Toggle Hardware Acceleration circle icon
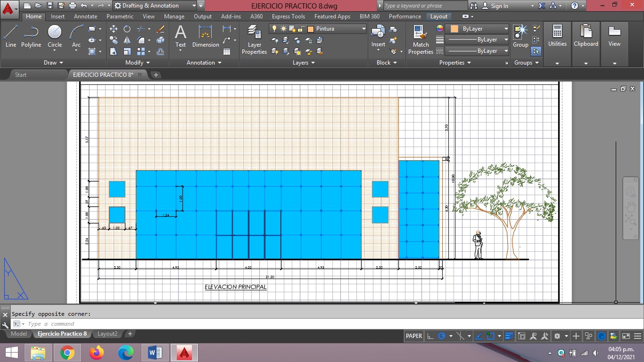Viewport: 644px width, 362px height. (602, 336)
